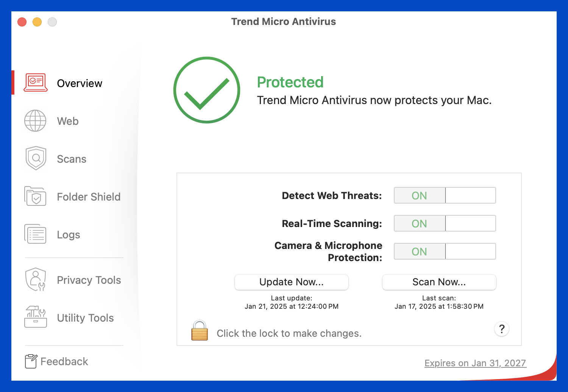Toggle Detect Web Threats switch
This screenshot has width=568, height=392.
coord(445,196)
